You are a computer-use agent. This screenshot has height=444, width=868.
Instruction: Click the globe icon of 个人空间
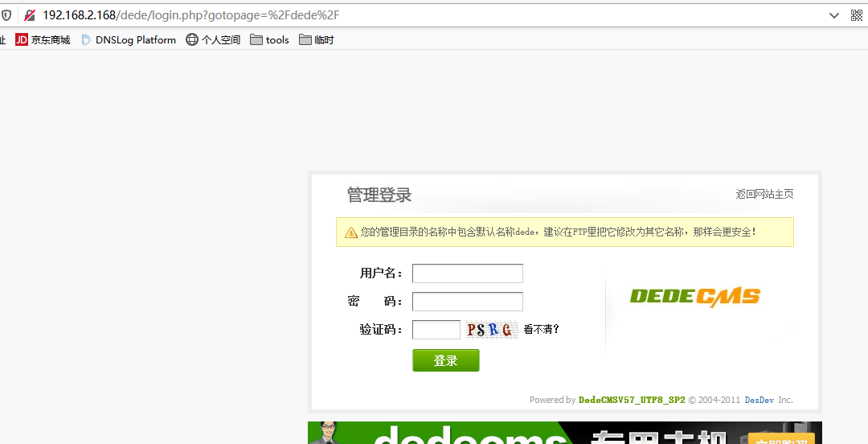pyautogui.click(x=191, y=40)
